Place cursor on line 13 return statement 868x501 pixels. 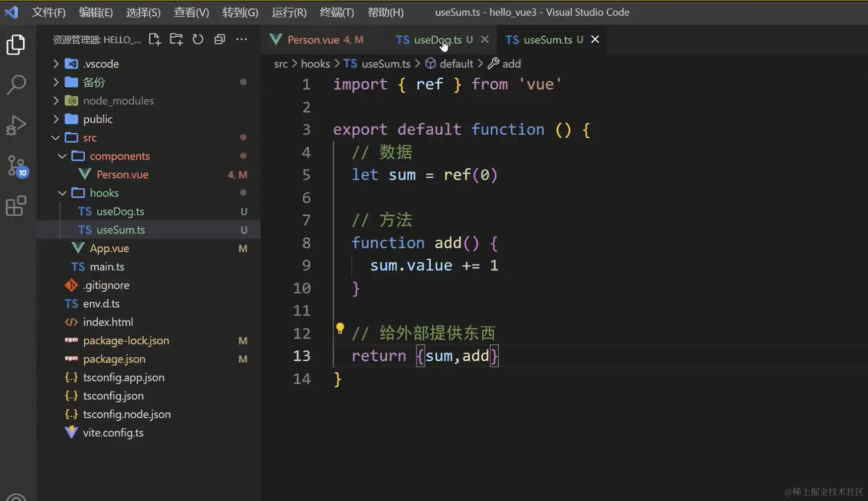425,356
